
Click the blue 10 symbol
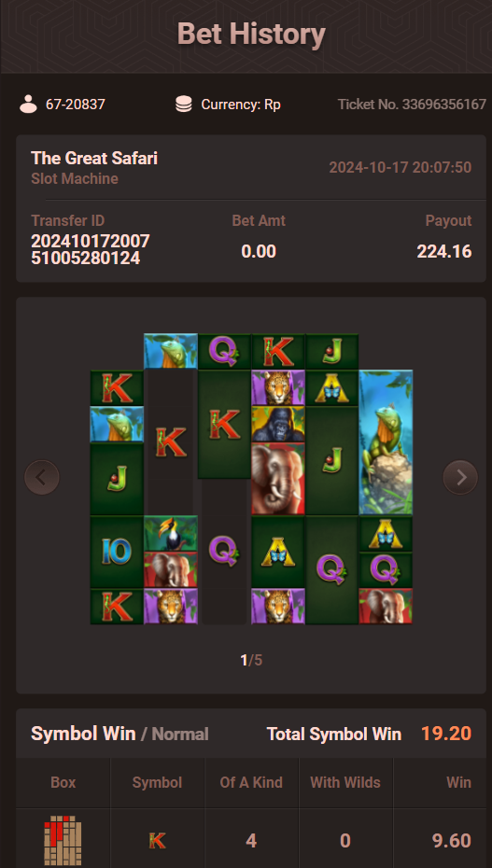[x=117, y=552]
